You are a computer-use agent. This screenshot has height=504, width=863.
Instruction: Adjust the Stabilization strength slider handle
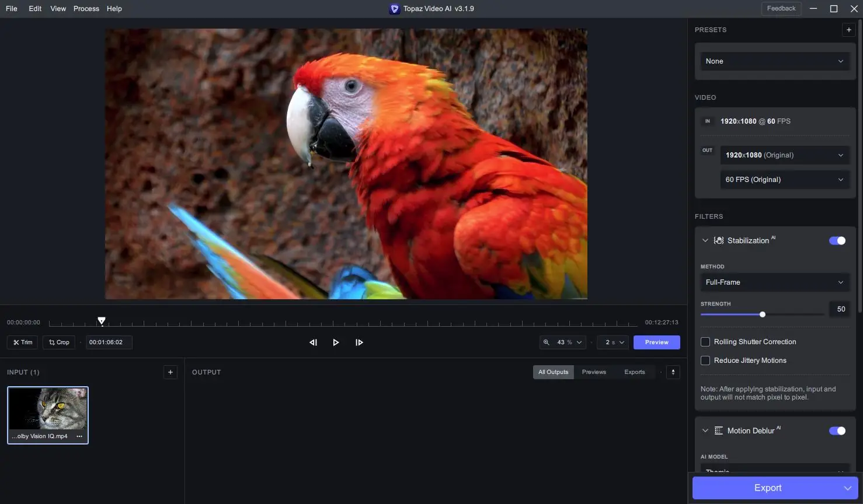(x=763, y=314)
